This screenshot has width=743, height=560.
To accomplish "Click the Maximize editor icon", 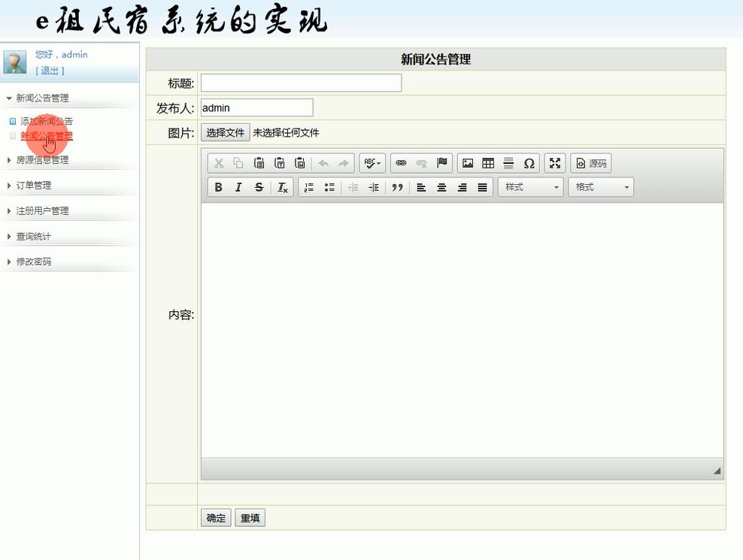I will (x=555, y=163).
